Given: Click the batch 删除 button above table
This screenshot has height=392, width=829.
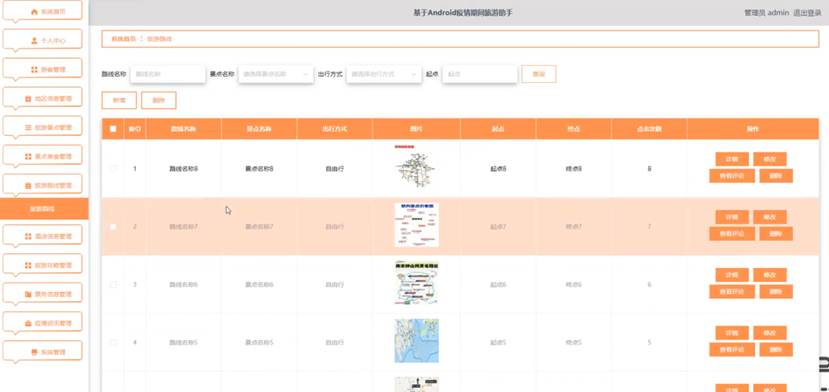Looking at the screenshot, I should (x=159, y=101).
